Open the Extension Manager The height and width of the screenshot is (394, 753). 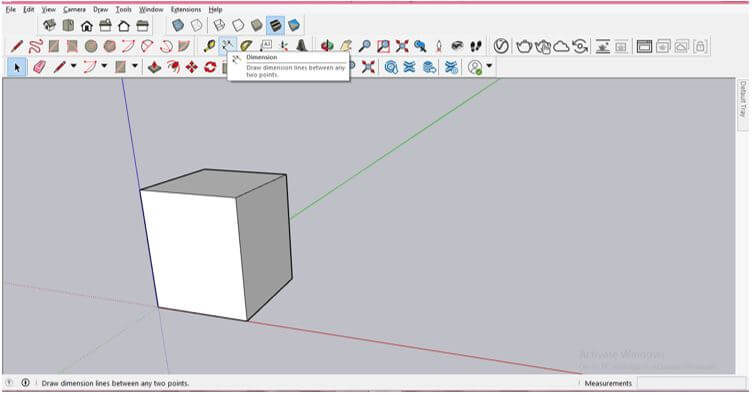pos(451,67)
